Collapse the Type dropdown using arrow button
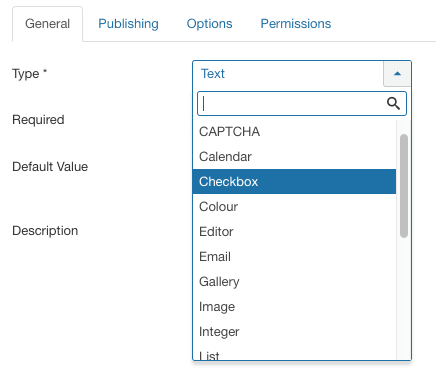436x378 pixels. coord(397,74)
